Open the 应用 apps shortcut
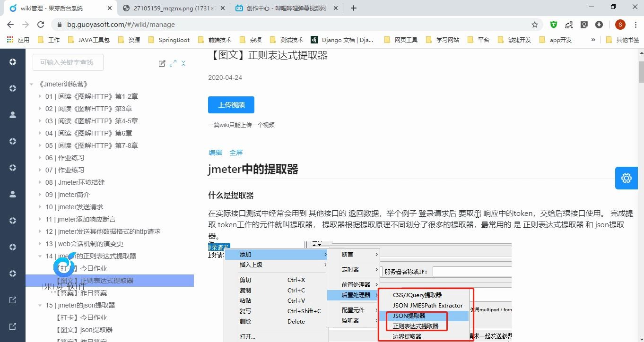This screenshot has height=342, width=644. 18,40
